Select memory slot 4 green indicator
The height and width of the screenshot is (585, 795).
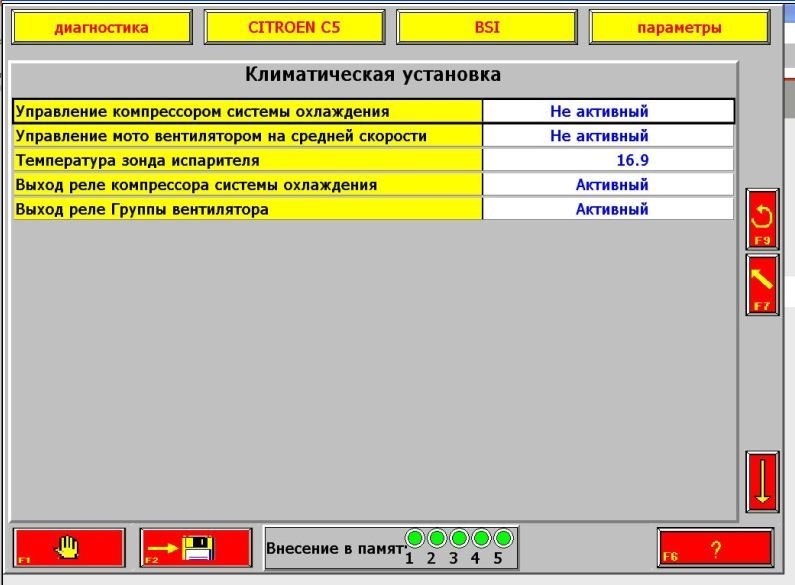tap(481, 540)
